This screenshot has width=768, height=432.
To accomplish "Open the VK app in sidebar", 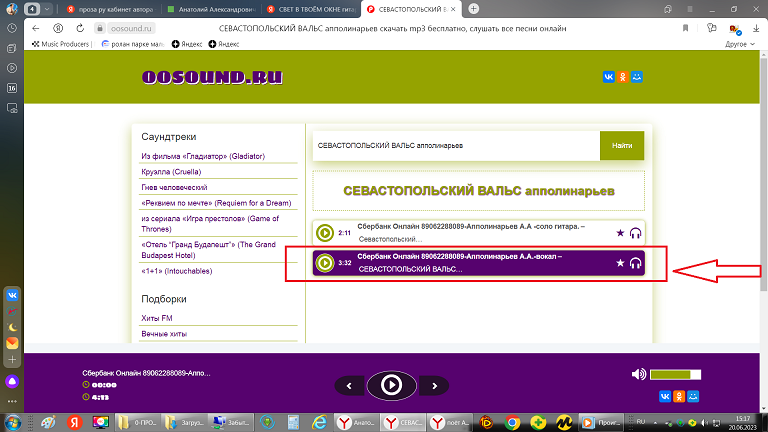I will (x=12, y=295).
